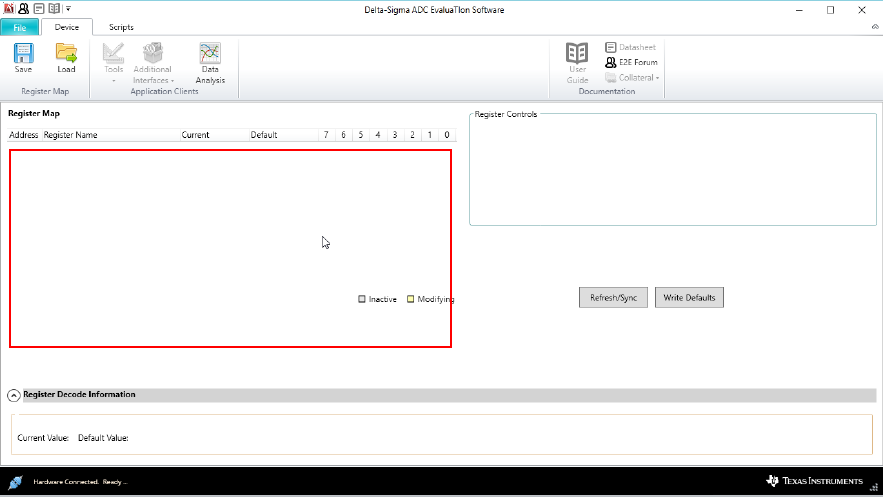Collapse the Register Decode Information section
The width and height of the screenshot is (883, 497).
point(14,395)
